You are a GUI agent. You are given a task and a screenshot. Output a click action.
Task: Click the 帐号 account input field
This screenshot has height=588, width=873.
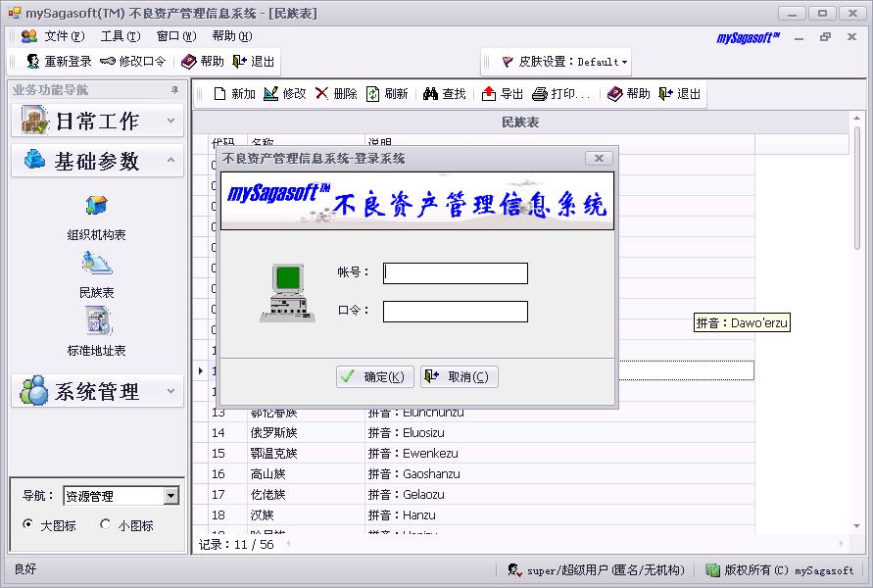pos(456,273)
